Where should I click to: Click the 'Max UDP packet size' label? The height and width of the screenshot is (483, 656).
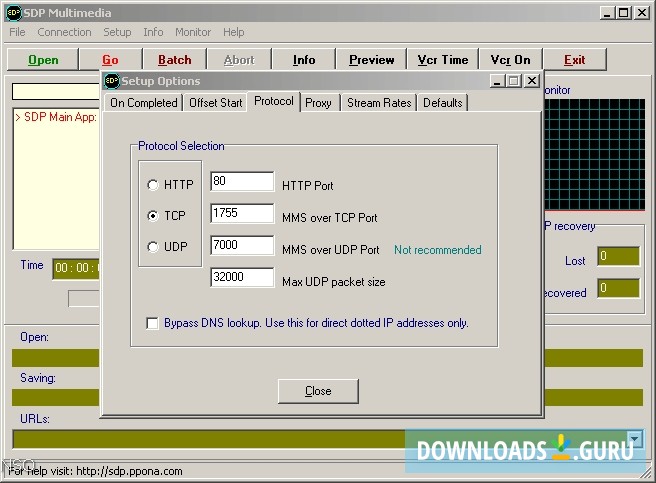(333, 282)
